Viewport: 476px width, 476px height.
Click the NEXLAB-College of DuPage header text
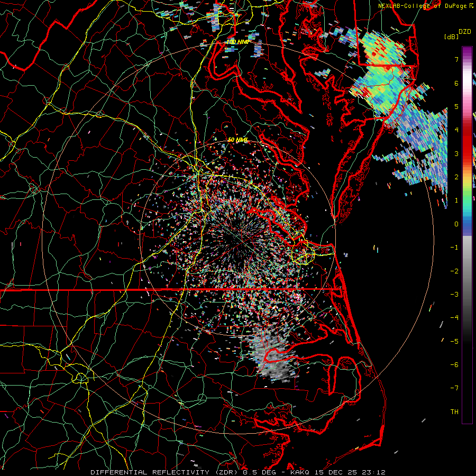click(x=423, y=6)
